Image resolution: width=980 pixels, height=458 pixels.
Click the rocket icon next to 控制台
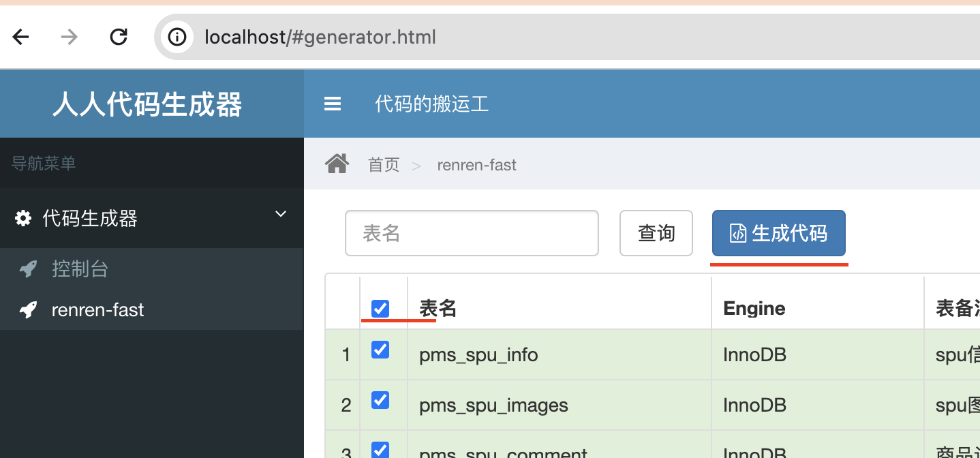[28, 269]
